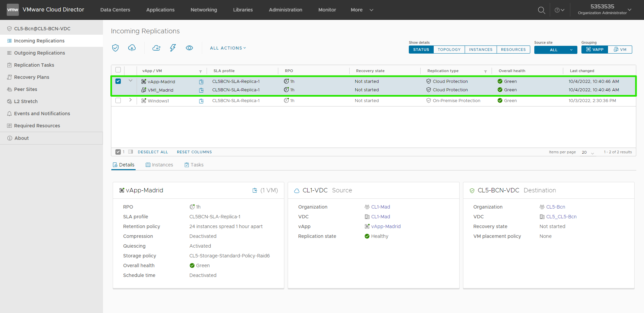Viewport: 644px width, 313px height.
Task: Open the vApp / VM column filter icon
Action: click(x=201, y=71)
